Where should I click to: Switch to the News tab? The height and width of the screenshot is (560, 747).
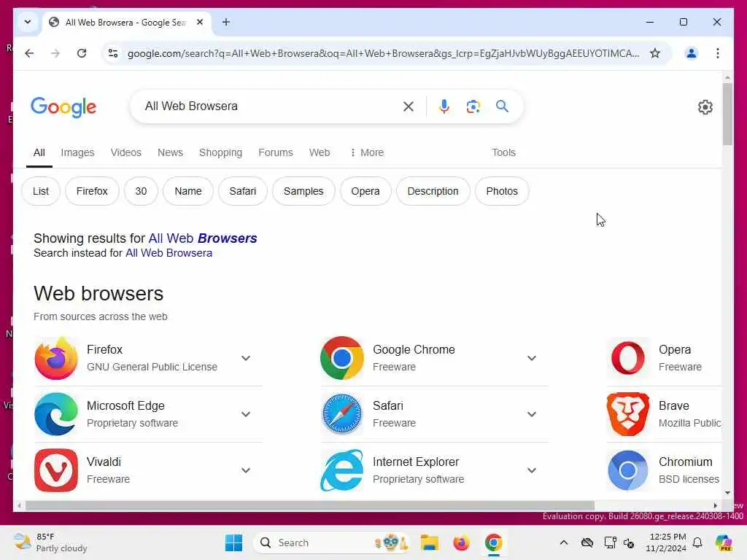point(170,152)
